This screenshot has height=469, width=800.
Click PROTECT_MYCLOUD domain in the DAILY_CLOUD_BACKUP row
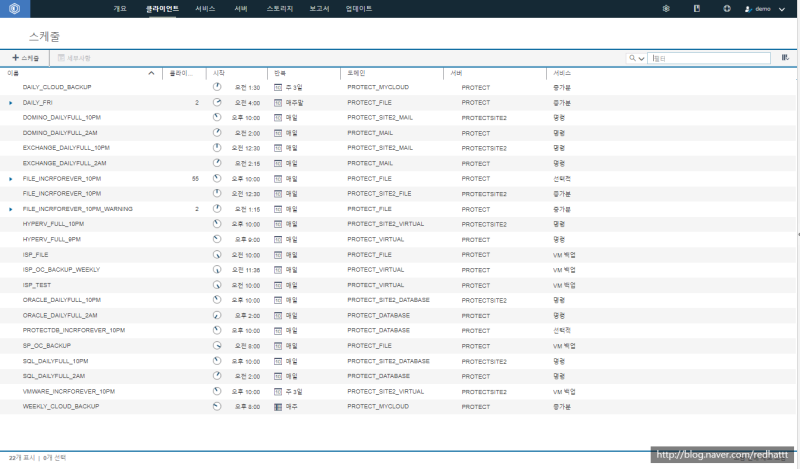click(x=378, y=87)
